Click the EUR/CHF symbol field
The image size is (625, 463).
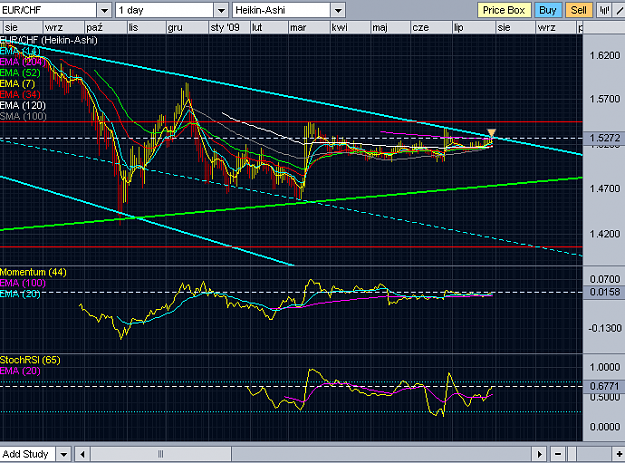pyautogui.click(x=48, y=10)
